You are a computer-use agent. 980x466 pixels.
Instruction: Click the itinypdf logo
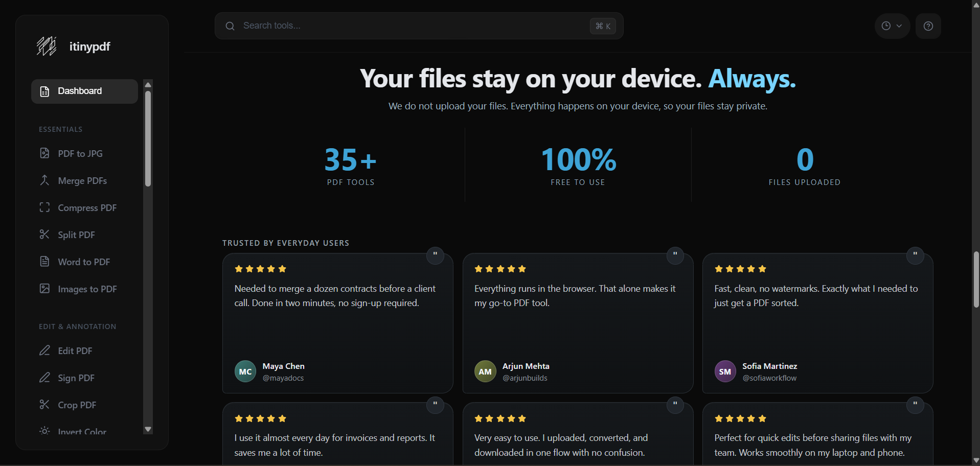(47, 46)
